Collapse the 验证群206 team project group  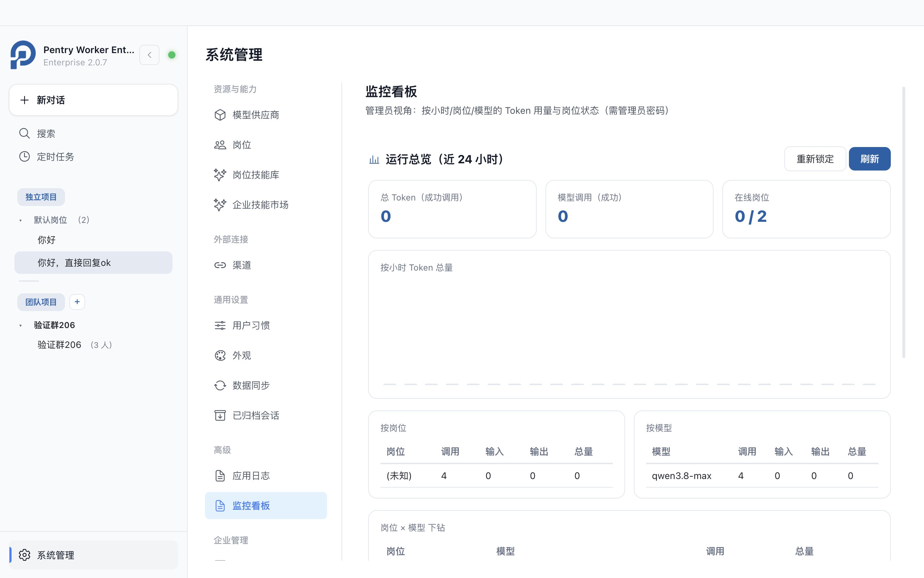click(21, 325)
